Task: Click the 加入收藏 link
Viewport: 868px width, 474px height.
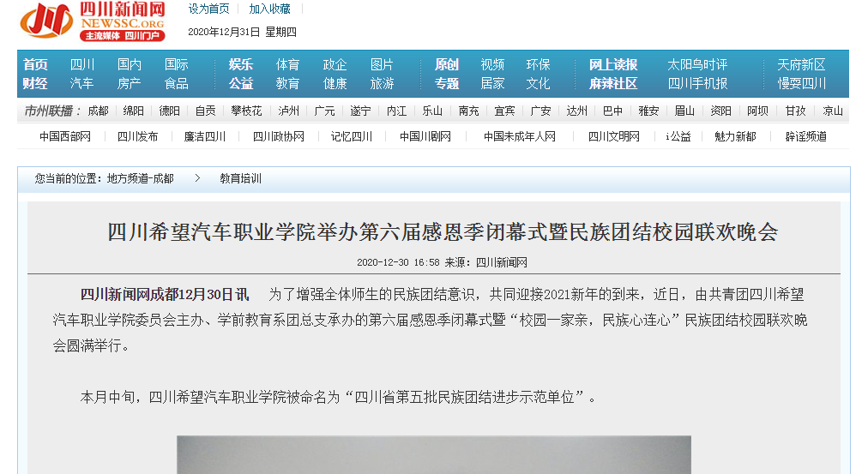Action: (x=269, y=9)
